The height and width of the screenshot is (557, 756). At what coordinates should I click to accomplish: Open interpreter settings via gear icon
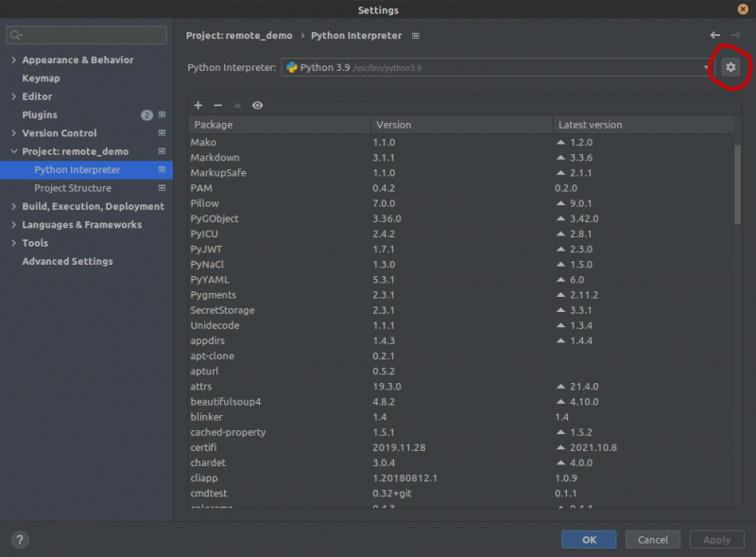coord(730,67)
